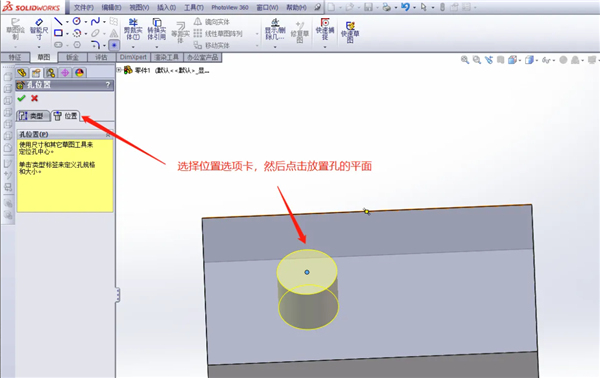This screenshot has width=600, height=378.
Task: Select the Sketch Fillet tool
Action: point(96,45)
